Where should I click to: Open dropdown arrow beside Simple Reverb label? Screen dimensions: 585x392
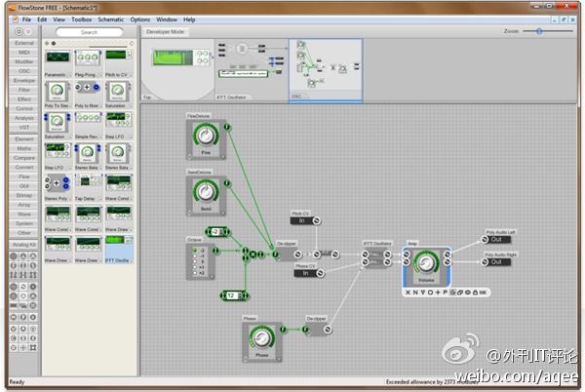coord(100,137)
